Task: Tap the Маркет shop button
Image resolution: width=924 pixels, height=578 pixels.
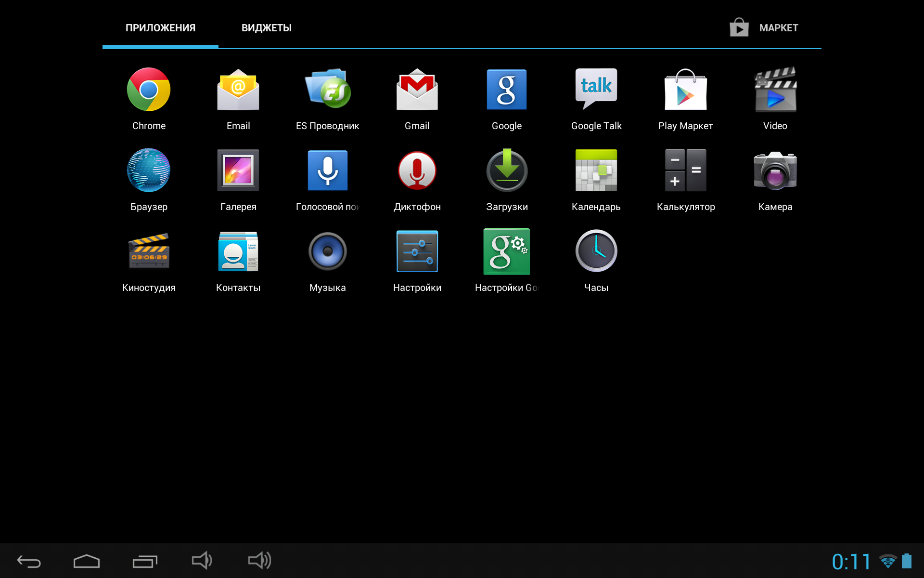Action: (764, 28)
